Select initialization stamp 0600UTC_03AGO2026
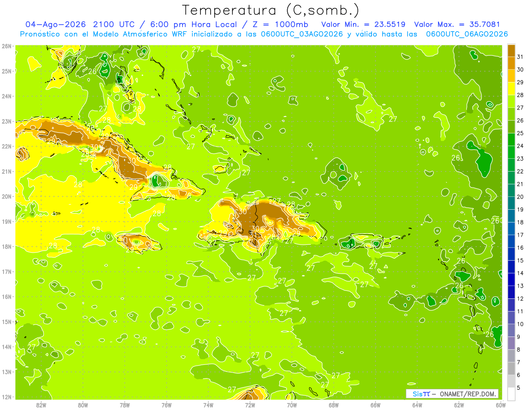This screenshot has height=411, width=532. (302, 34)
